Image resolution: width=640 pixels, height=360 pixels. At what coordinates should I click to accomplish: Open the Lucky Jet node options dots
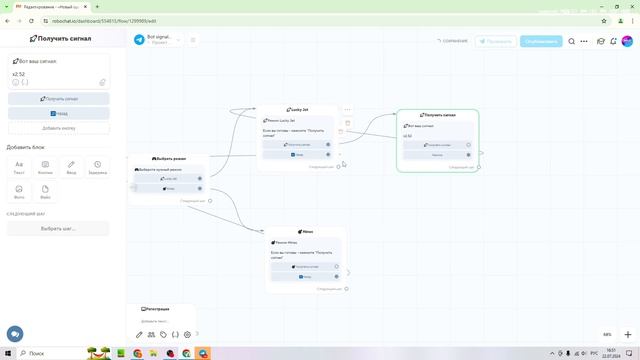coord(347,109)
